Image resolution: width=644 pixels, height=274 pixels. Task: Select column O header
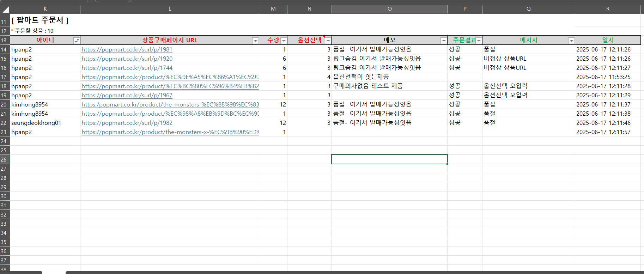click(x=389, y=9)
